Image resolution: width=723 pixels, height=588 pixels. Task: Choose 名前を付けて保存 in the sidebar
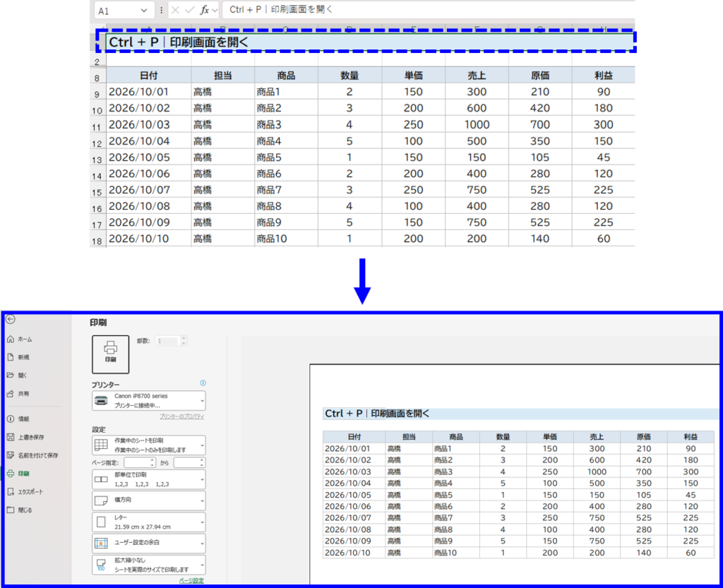pyautogui.click(x=32, y=455)
